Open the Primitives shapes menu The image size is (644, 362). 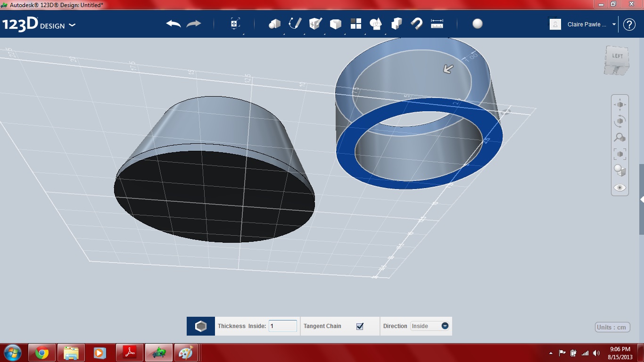pos(275,24)
